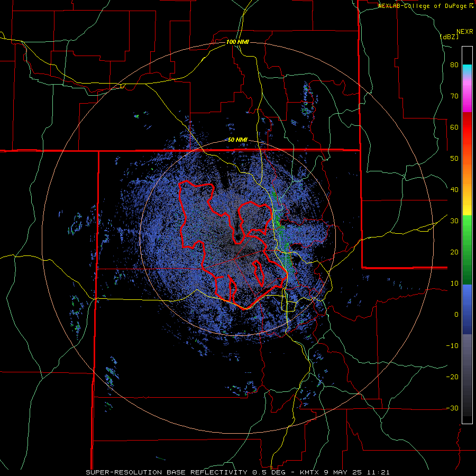Click the KMTX 9 MAY 25 11:21 timestamp
This screenshot has width=476, height=476.
pyautogui.click(x=344, y=472)
